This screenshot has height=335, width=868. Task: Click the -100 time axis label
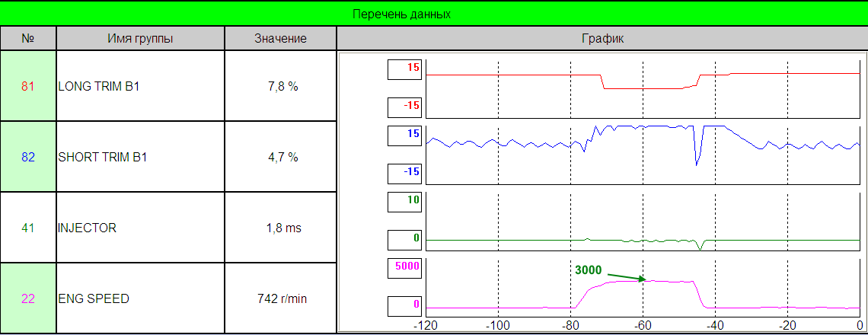click(498, 326)
